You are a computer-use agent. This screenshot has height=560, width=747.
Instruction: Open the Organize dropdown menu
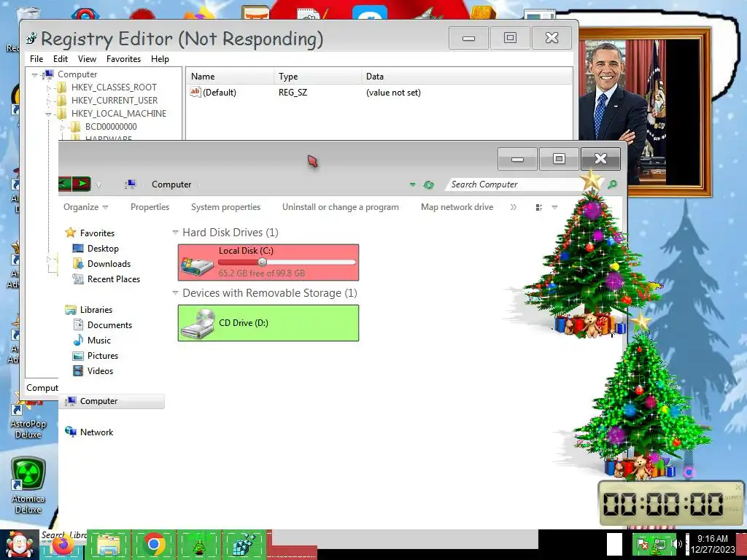(x=86, y=207)
